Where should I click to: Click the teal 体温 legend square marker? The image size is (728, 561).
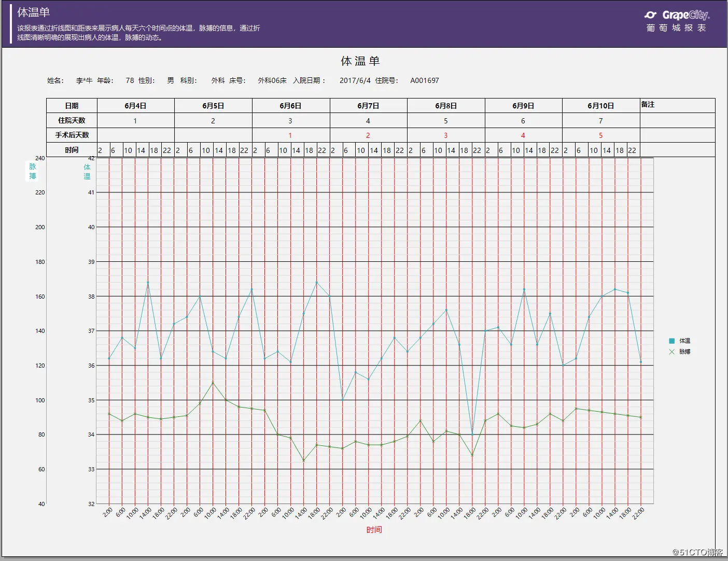(x=672, y=341)
